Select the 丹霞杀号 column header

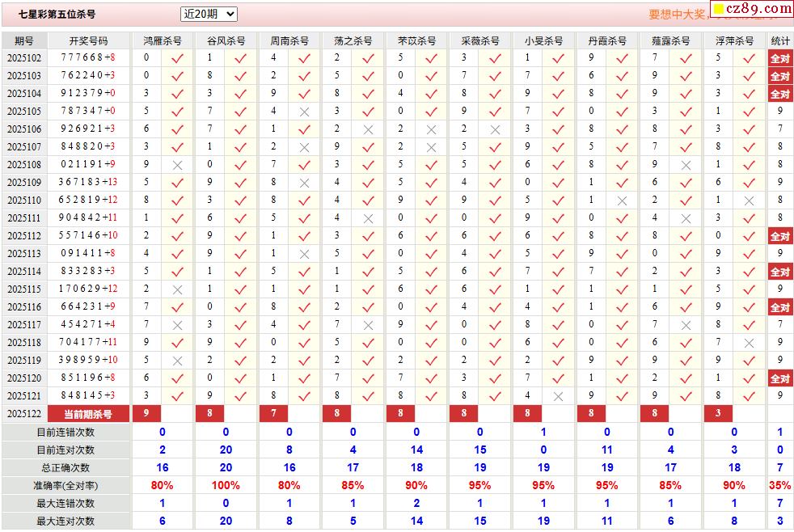(607, 41)
